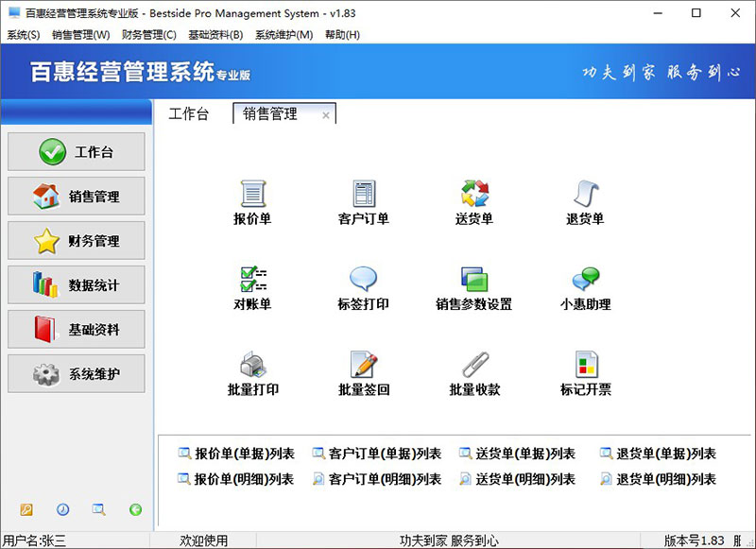The image size is (756, 549).
Task: Open 报价单(明细)列表 link
Action: click(x=236, y=479)
